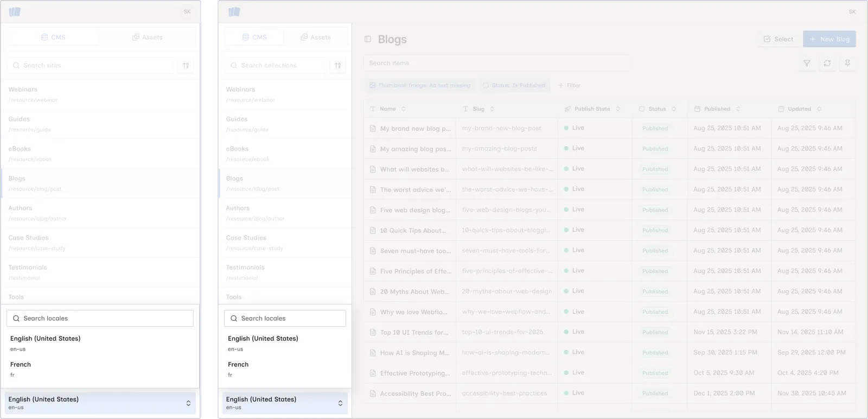The image size is (868, 419).
Task: Sort by Publish State column arrows
Action: (618, 109)
